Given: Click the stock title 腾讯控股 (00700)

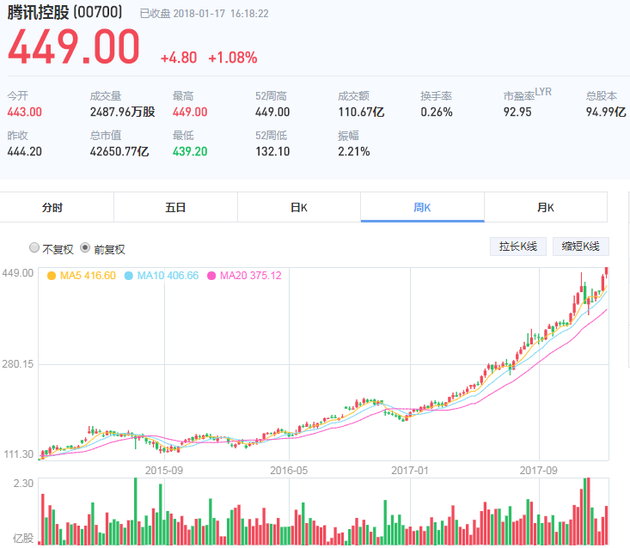Looking at the screenshot, I should 65,12.
